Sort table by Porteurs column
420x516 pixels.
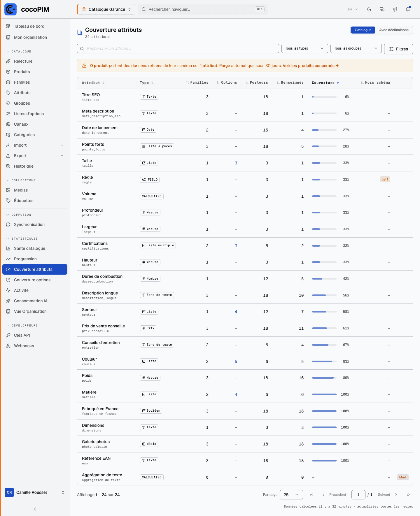(x=257, y=83)
